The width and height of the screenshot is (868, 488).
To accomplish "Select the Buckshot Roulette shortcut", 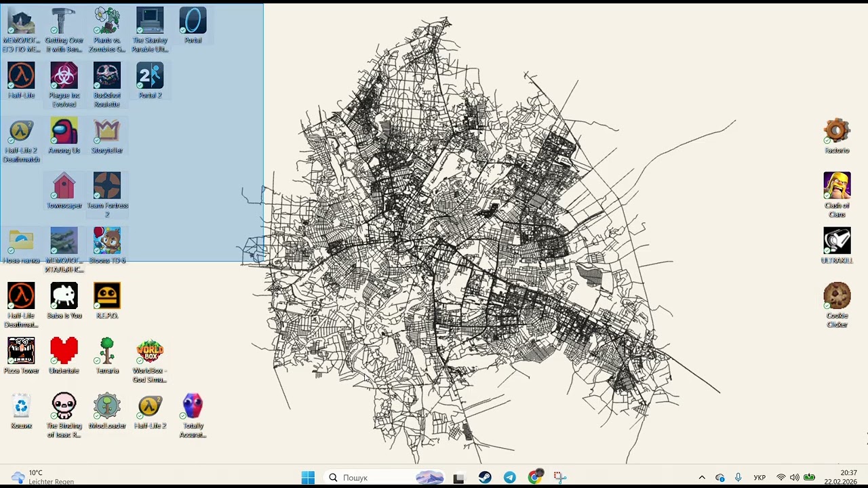I will coord(107,85).
